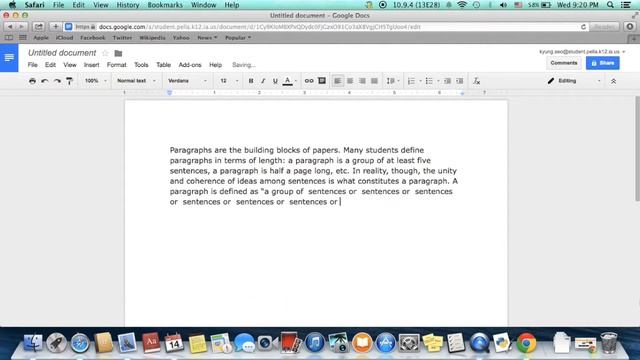Set center text alignment

pyautogui.click(x=350, y=81)
